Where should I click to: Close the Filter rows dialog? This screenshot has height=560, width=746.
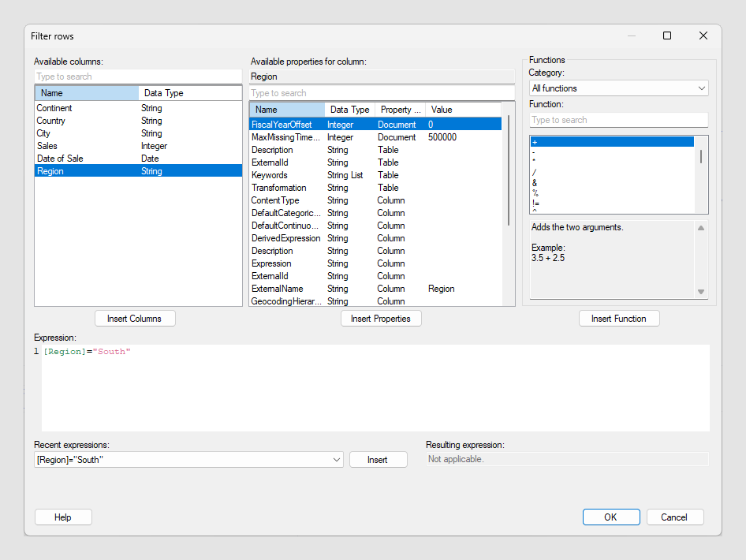click(x=703, y=35)
